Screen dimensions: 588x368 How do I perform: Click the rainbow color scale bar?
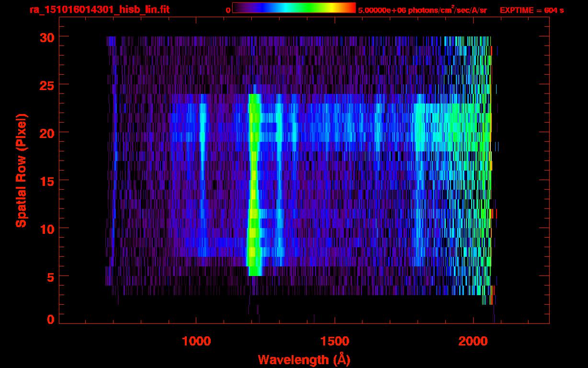pos(294,8)
